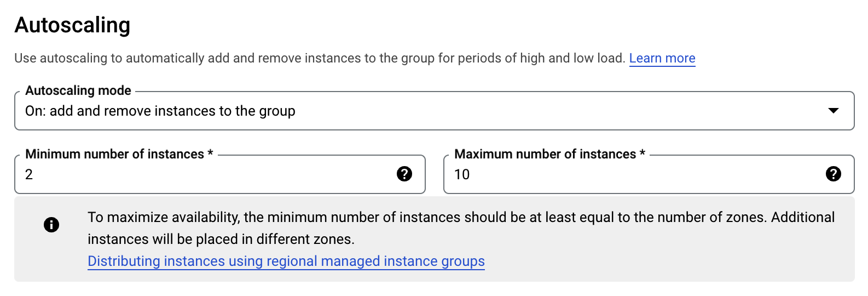This screenshot has height=296, width=868.
Task: Open the Distributing instances using regional groups link
Action: pyautogui.click(x=286, y=261)
